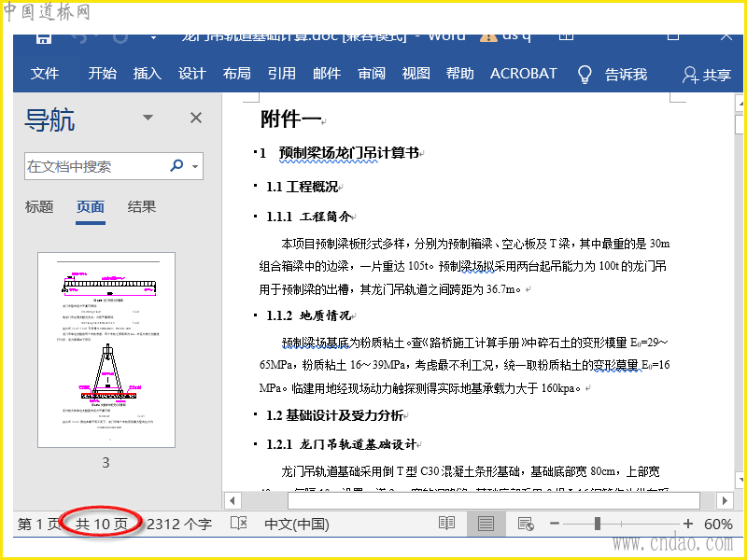The image size is (747, 560).
Task: Open the 设计 (Design) ribbon tab
Action: click(192, 74)
